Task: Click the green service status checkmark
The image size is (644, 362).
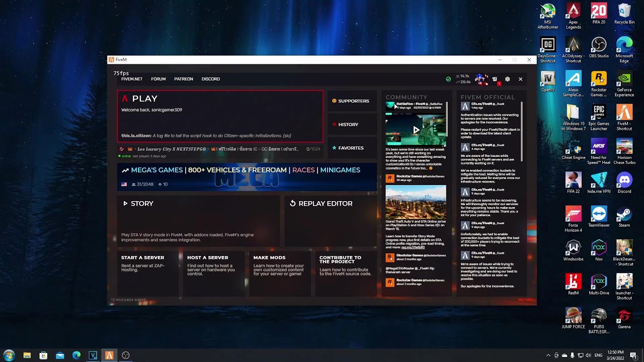Action: coord(448,79)
